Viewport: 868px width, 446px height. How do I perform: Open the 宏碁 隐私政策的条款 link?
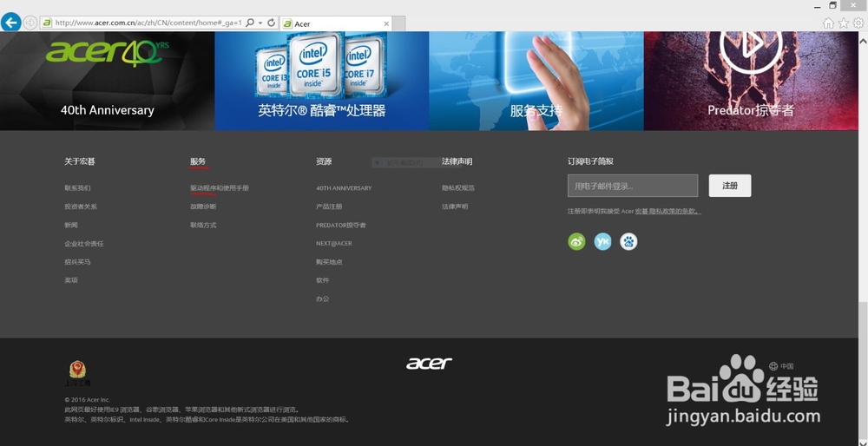click(x=667, y=212)
